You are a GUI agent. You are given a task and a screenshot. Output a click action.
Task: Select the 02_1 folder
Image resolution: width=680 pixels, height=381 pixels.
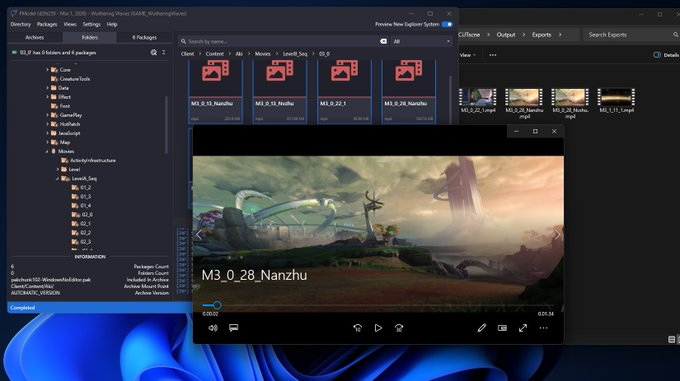click(x=81, y=224)
